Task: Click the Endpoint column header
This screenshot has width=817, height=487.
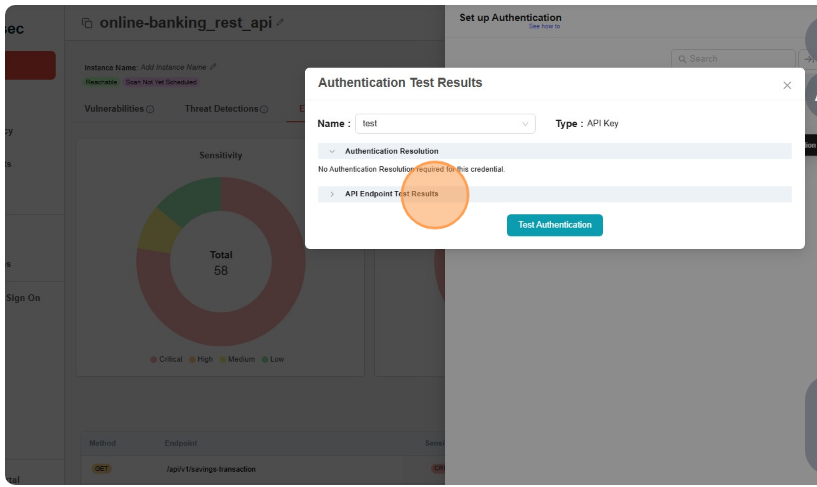Action: (x=181, y=443)
